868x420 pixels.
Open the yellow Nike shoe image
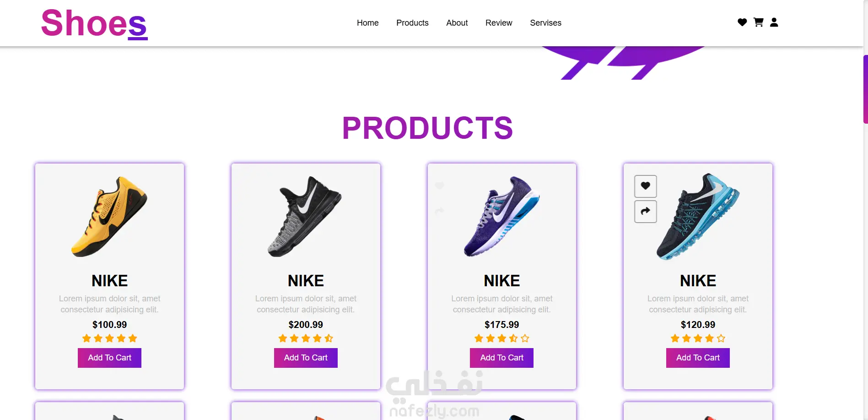[x=109, y=216]
